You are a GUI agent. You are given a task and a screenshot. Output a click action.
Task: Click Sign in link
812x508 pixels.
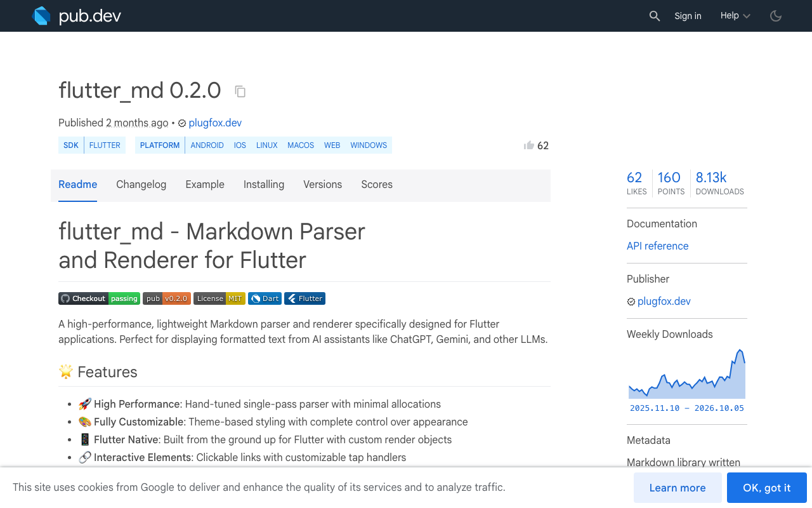688,16
